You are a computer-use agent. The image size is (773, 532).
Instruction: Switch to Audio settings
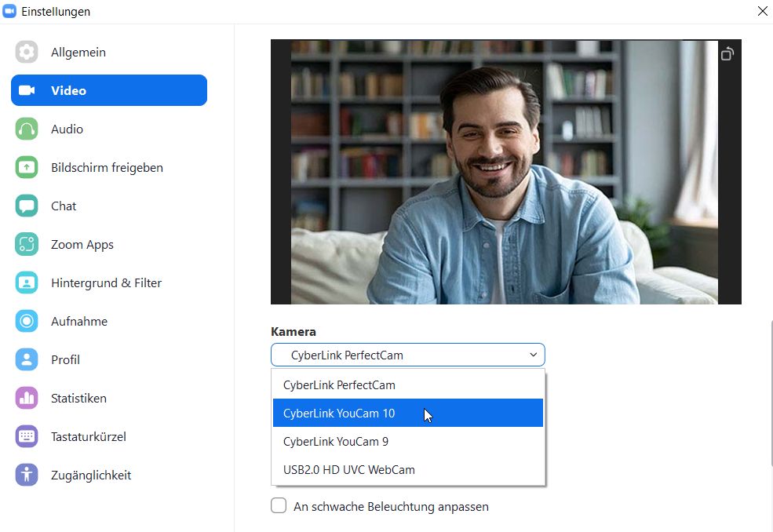(x=109, y=129)
